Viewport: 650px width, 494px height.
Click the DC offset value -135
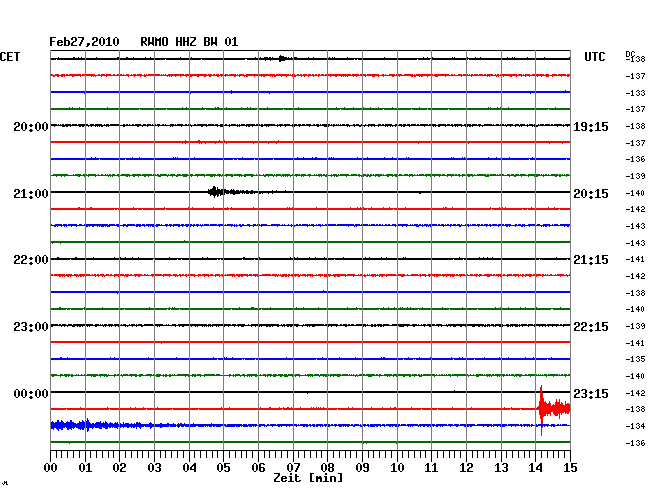pyautogui.click(x=635, y=359)
